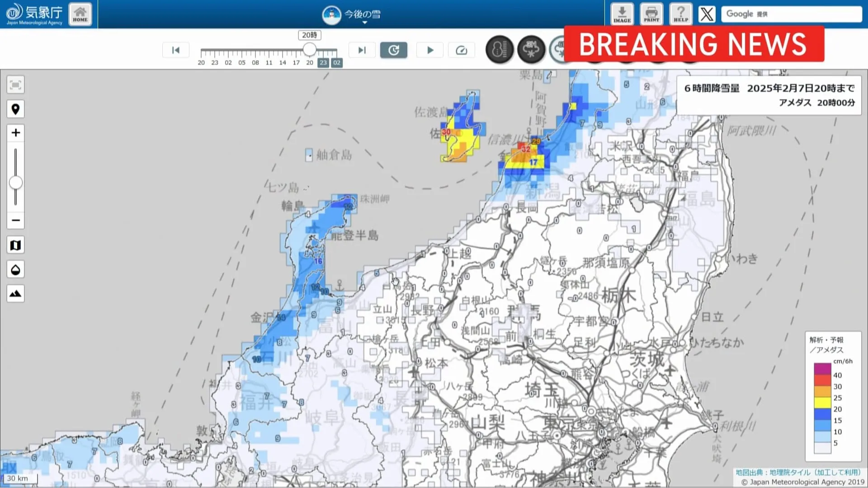This screenshot has height=488, width=868.
Task: Click the map zoom slider handle
Action: pyautogui.click(x=15, y=183)
